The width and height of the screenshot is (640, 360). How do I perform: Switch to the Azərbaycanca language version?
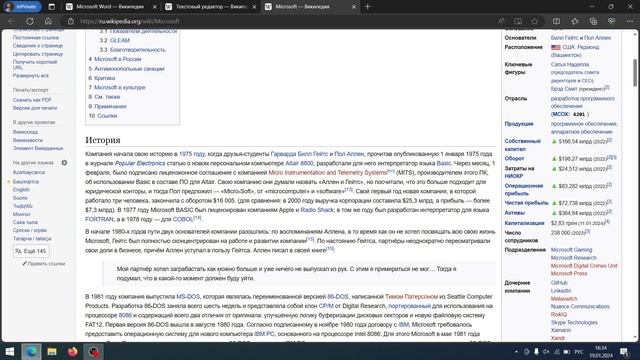point(29,172)
